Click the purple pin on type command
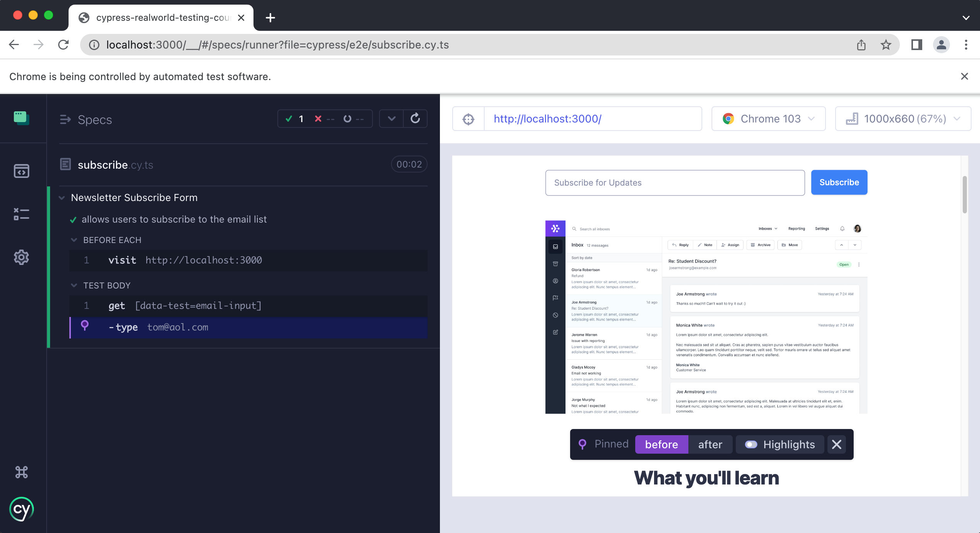Viewport: 980px width, 533px height. point(85,326)
